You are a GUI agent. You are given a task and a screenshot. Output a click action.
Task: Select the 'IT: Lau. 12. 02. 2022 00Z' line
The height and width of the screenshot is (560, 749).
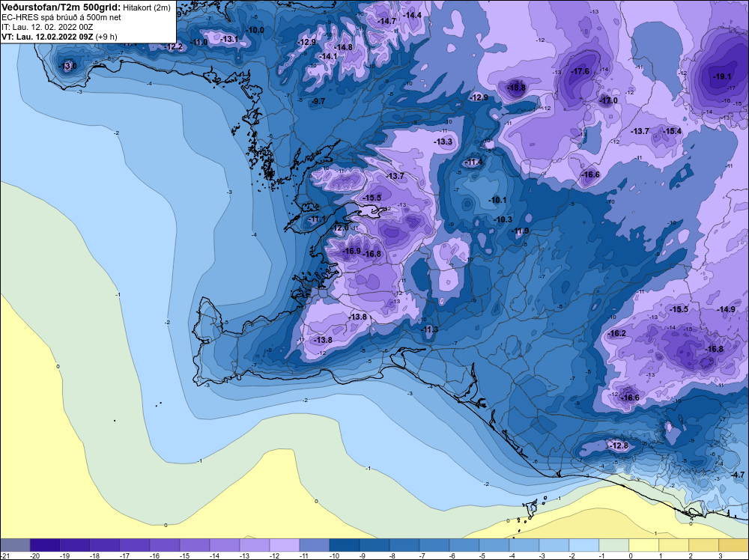click(47, 27)
